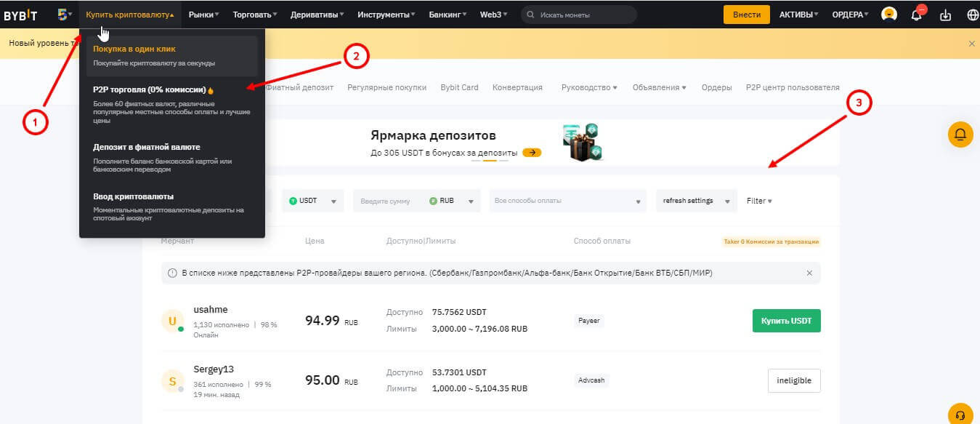Viewport: 980px width, 424px height.
Task: Click the orange floating bell button
Action: 960,135
